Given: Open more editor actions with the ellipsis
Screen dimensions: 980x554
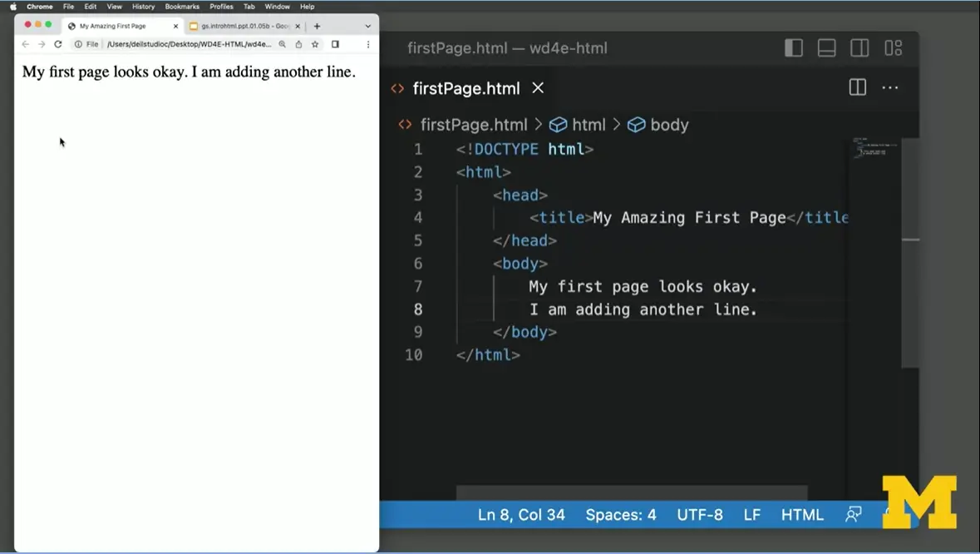Looking at the screenshot, I should [x=890, y=88].
